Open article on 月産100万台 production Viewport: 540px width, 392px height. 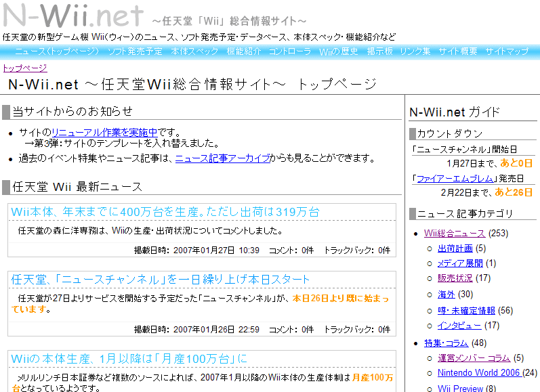point(129,359)
